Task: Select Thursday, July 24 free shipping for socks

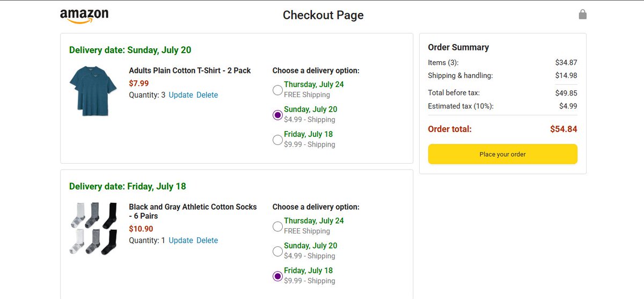Action: pyautogui.click(x=277, y=226)
